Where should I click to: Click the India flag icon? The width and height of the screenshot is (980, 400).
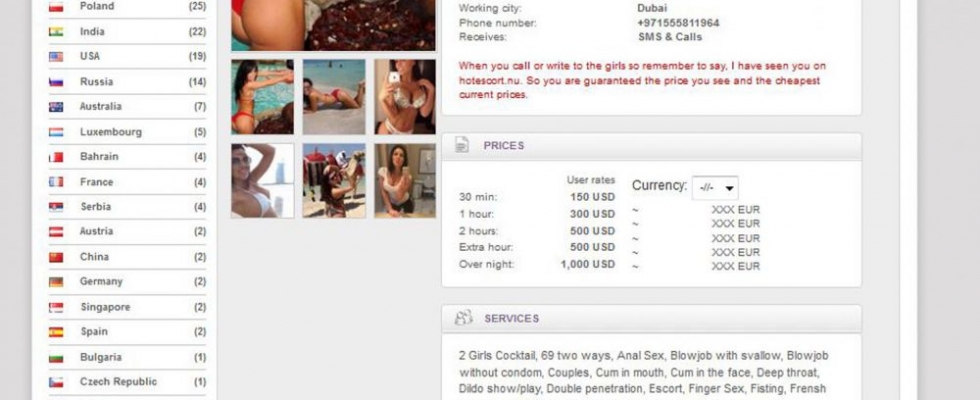pos(56,32)
